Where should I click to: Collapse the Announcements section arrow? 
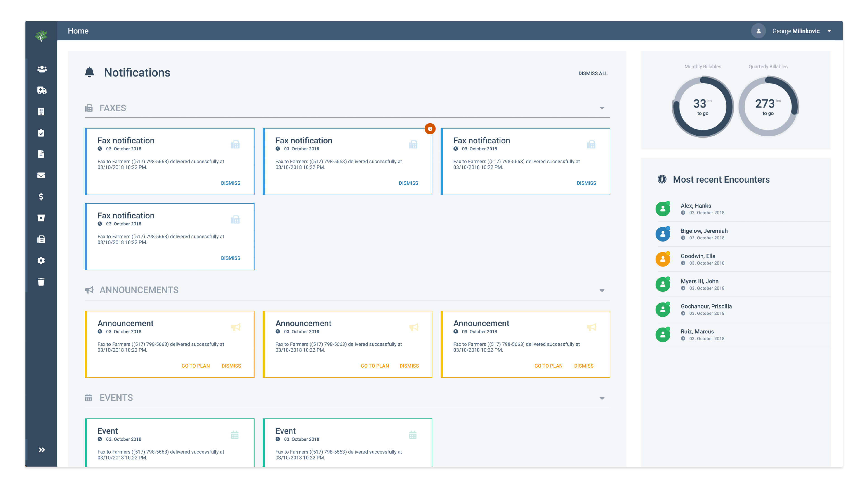click(602, 291)
